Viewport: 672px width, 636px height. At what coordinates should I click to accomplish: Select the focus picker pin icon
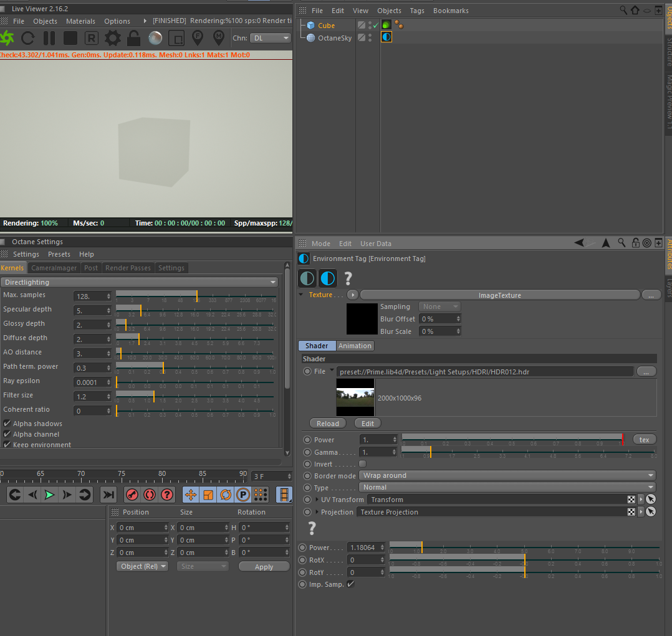[x=198, y=37]
